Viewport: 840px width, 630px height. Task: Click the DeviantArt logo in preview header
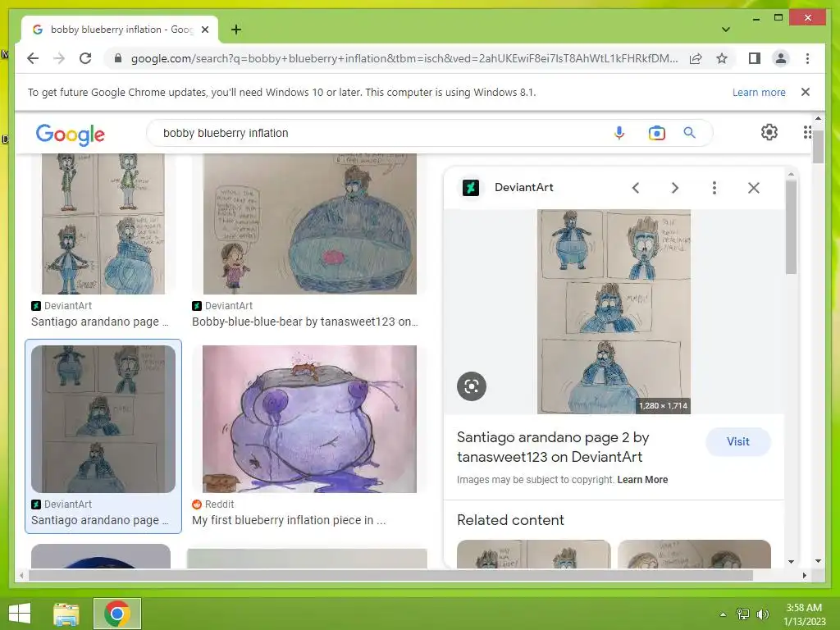[x=470, y=188]
